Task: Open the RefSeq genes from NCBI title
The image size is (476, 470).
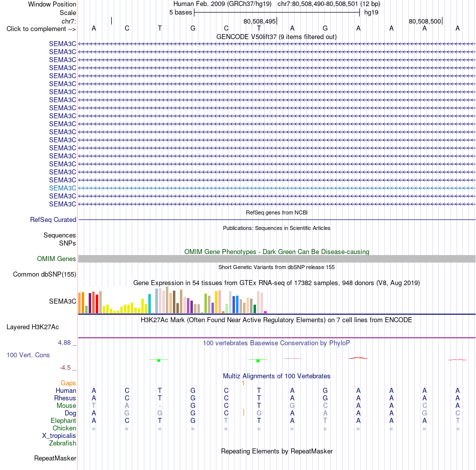Action: [277, 212]
